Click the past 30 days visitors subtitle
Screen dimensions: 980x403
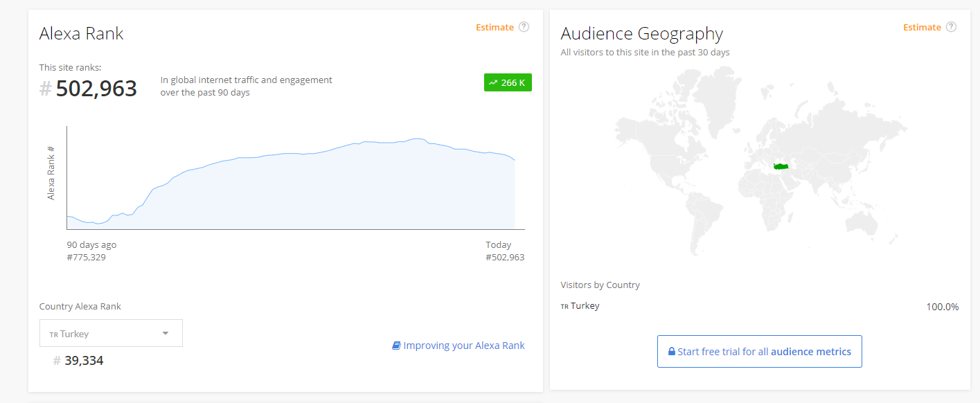[645, 52]
